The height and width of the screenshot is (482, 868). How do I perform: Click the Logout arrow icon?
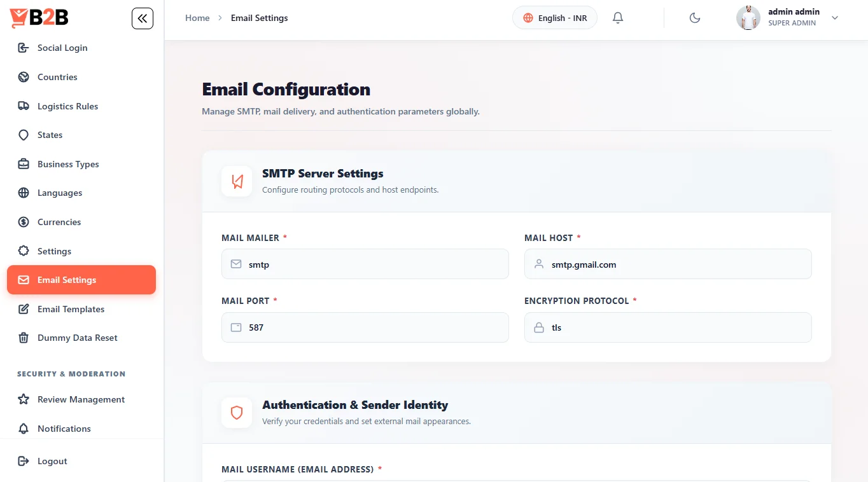24,461
